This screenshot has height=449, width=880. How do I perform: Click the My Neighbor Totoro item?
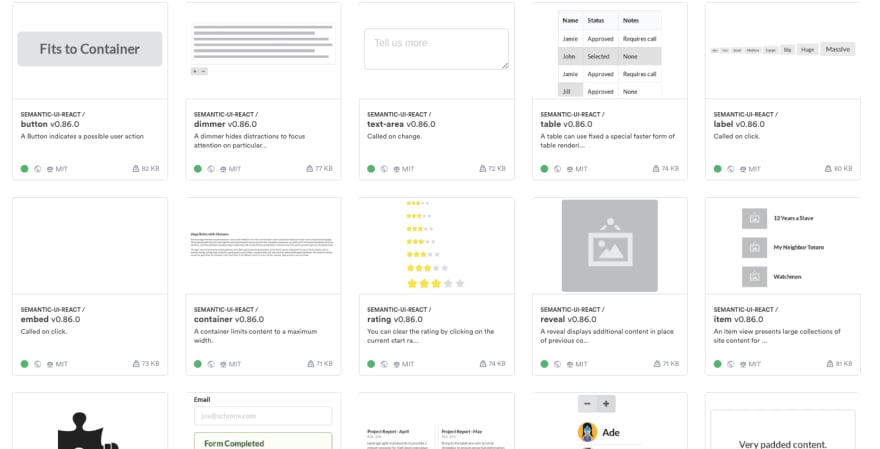[783, 248]
